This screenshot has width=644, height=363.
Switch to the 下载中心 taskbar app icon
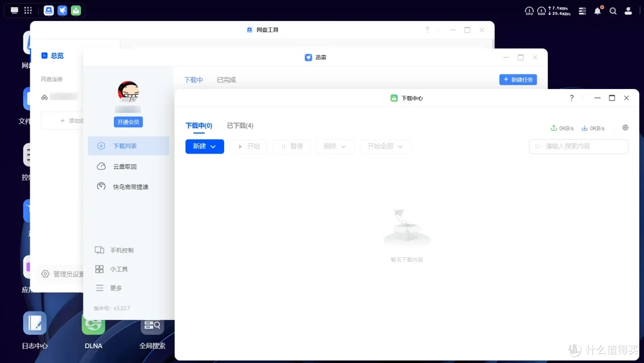click(x=76, y=10)
